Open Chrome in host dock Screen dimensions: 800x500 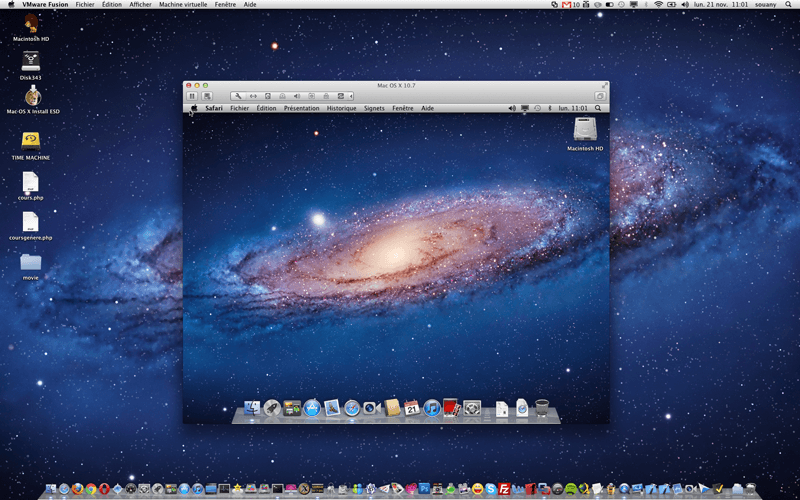tap(91, 489)
